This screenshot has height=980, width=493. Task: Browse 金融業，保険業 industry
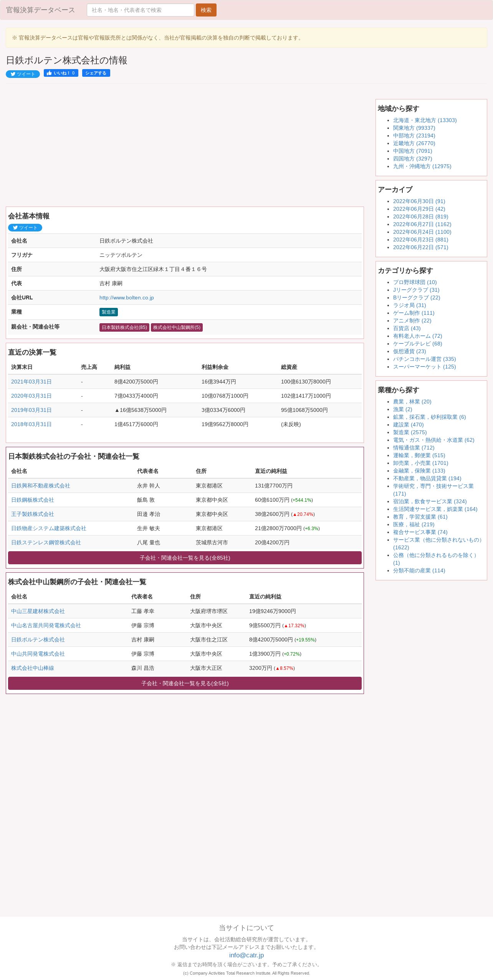pos(419,471)
